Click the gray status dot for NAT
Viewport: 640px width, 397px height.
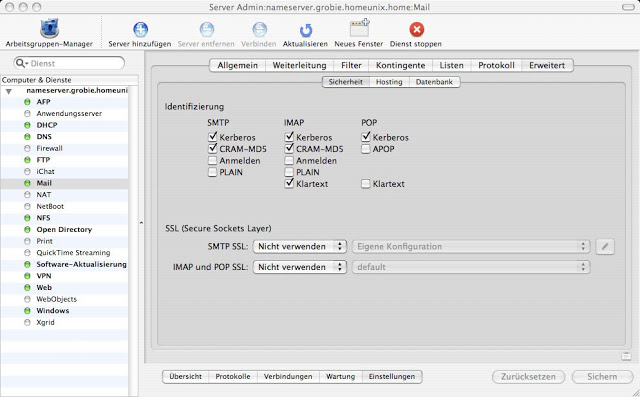click(x=27, y=195)
